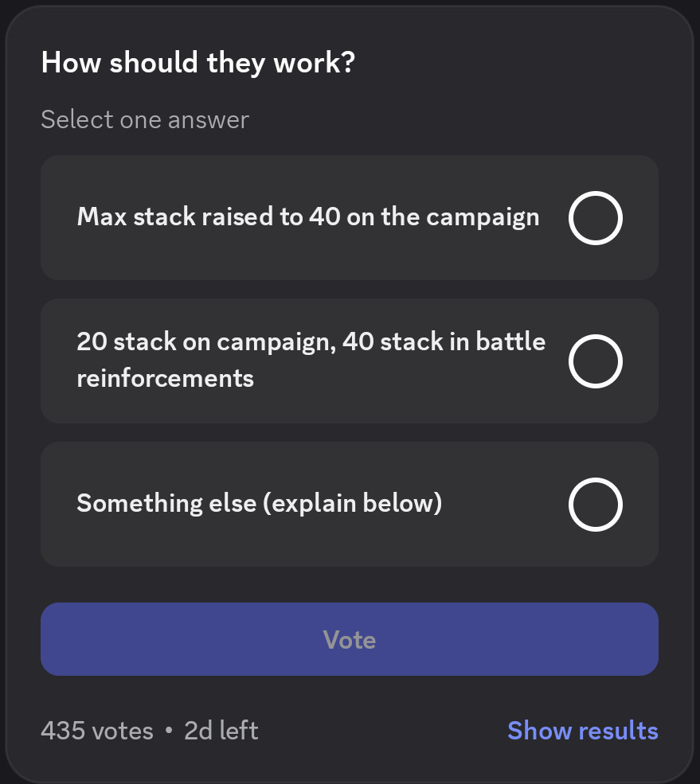Screen dimensions: 700x784
Task: Select the radio circle for Max stack raised to 40
Action: (x=595, y=218)
